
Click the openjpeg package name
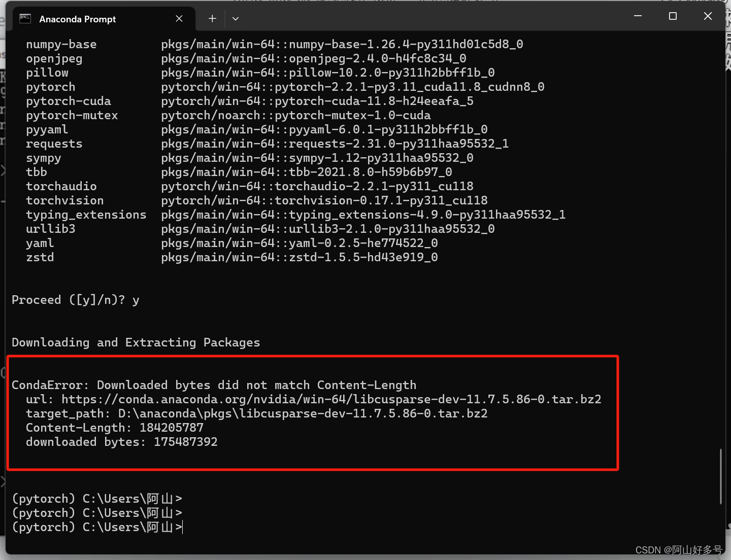[54, 58]
